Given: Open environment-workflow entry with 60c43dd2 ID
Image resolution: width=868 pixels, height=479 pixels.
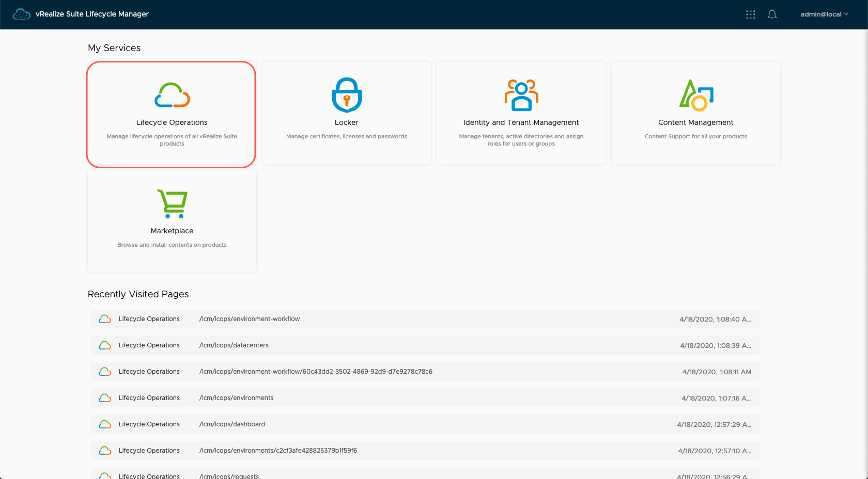Looking at the screenshot, I should 316,372.
